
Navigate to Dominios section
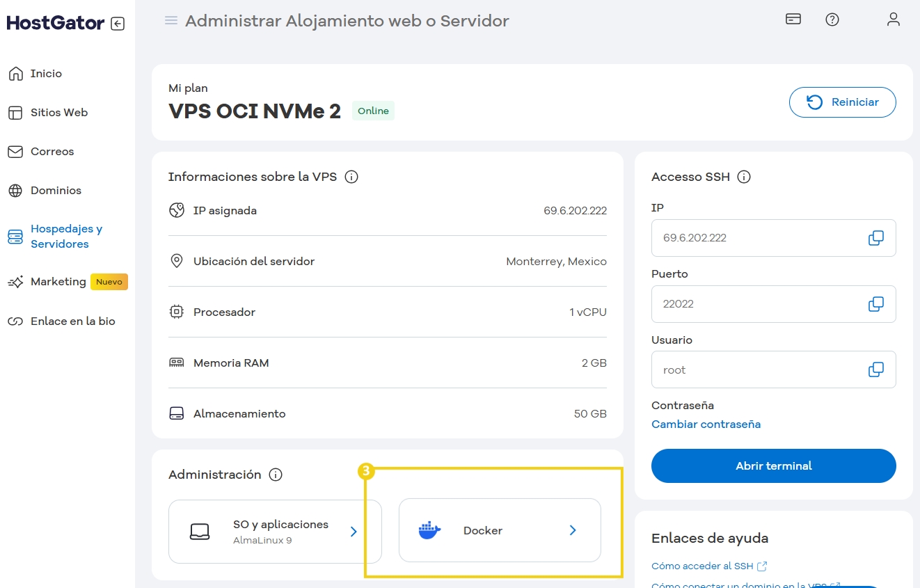[56, 190]
